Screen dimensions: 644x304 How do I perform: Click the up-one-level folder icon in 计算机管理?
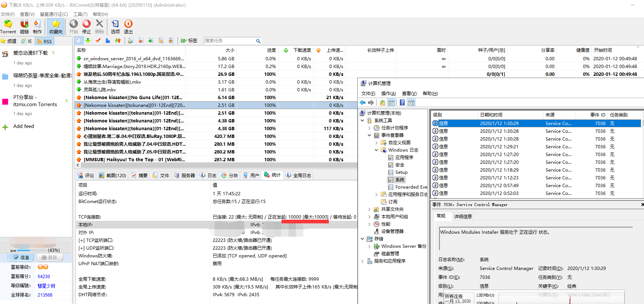pos(382,102)
